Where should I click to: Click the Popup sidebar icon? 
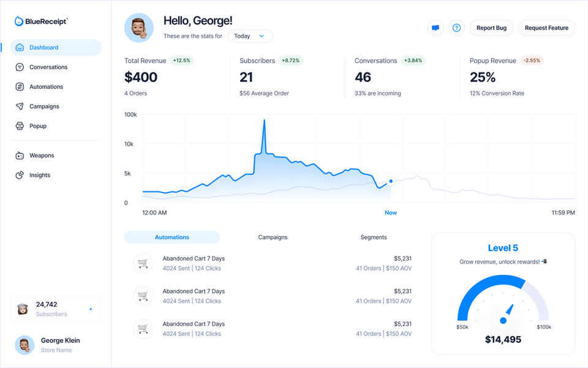[x=20, y=126]
